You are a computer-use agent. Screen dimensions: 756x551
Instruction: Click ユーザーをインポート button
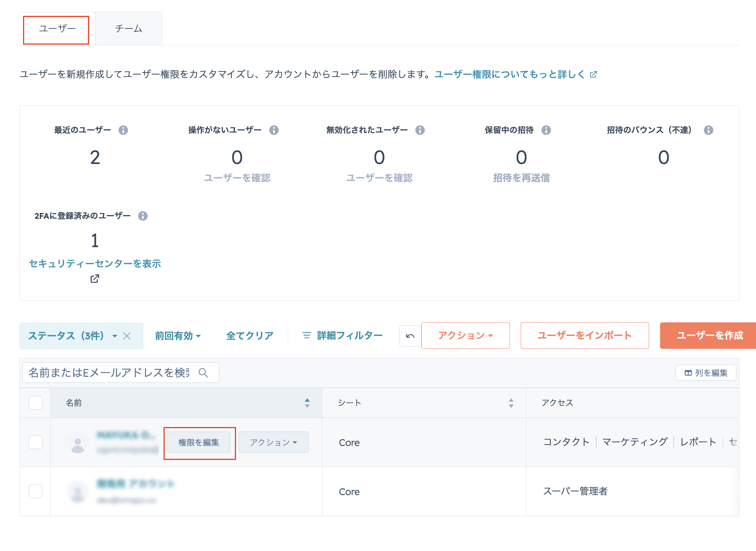point(585,336)
